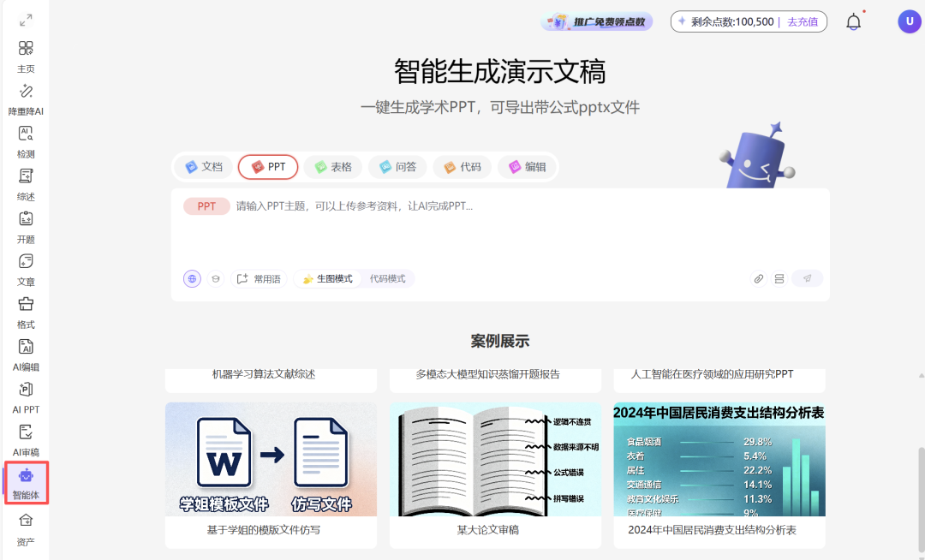Screen dimensions: 925x560
Task: Open the open-book 论文审稿 thumbnail
Action: coord(495,459)
